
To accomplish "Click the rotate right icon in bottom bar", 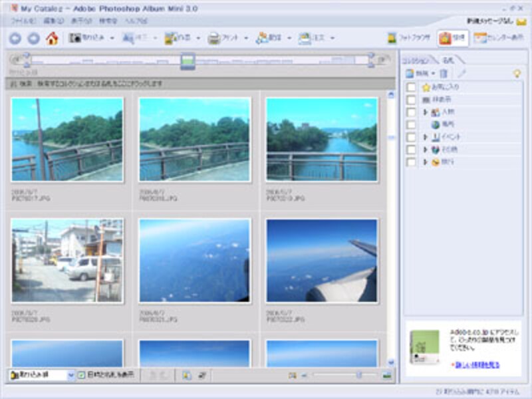I will tap(164, 375).
